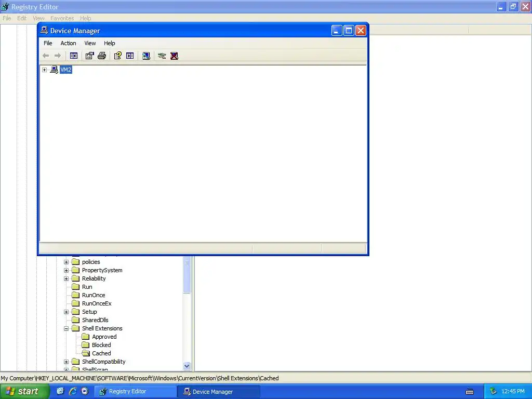Open Device Manager View menu
The width and height of the screenshot is (532, 399).
click(90, 43)
